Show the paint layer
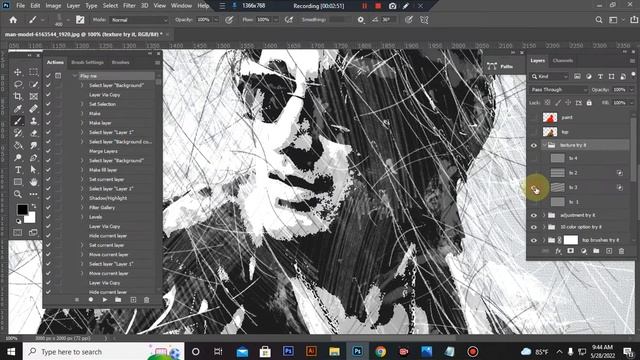The width and height of the screenshot is (640, 360). tap(533, 118)
